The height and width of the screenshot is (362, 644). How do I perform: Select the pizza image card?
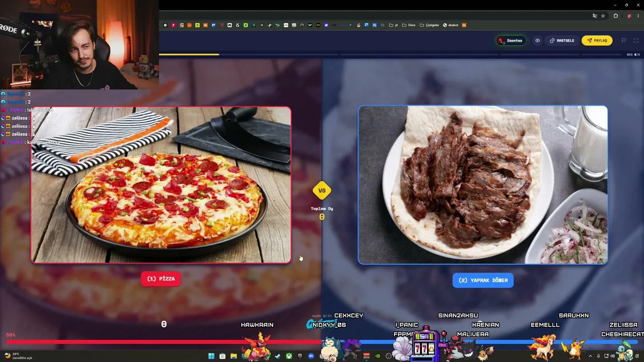[x=161, y=185]
